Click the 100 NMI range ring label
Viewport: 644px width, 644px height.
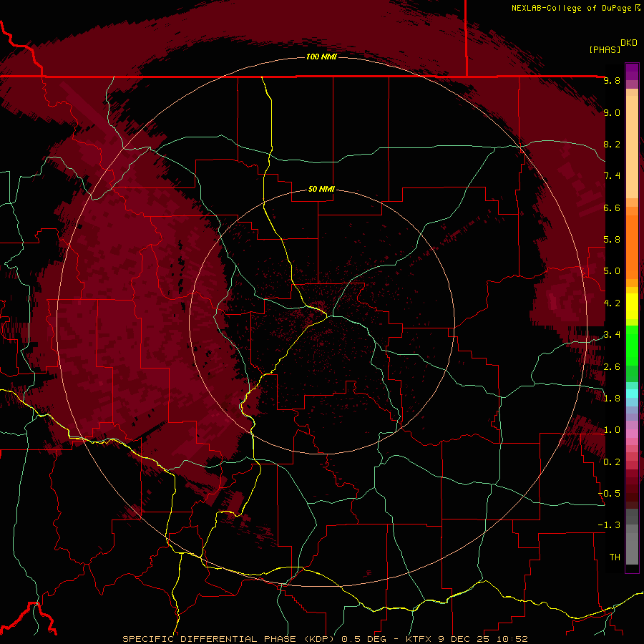tap(321, 57)
